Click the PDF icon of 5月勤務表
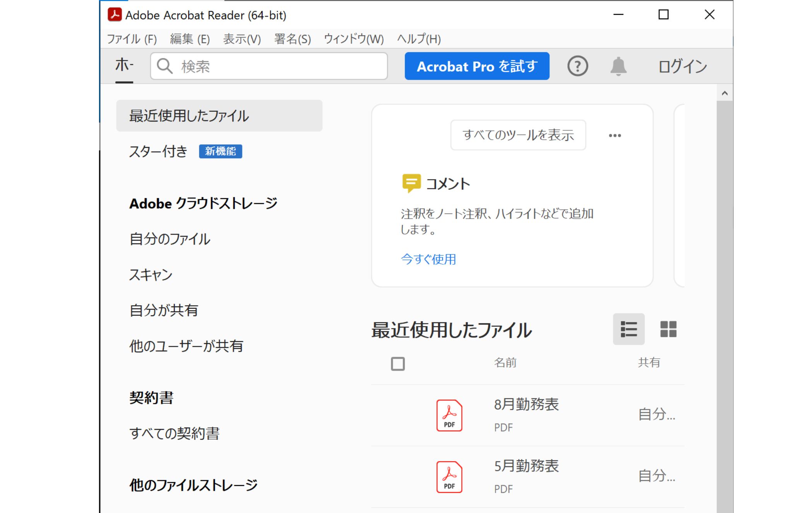 (449, 477)
